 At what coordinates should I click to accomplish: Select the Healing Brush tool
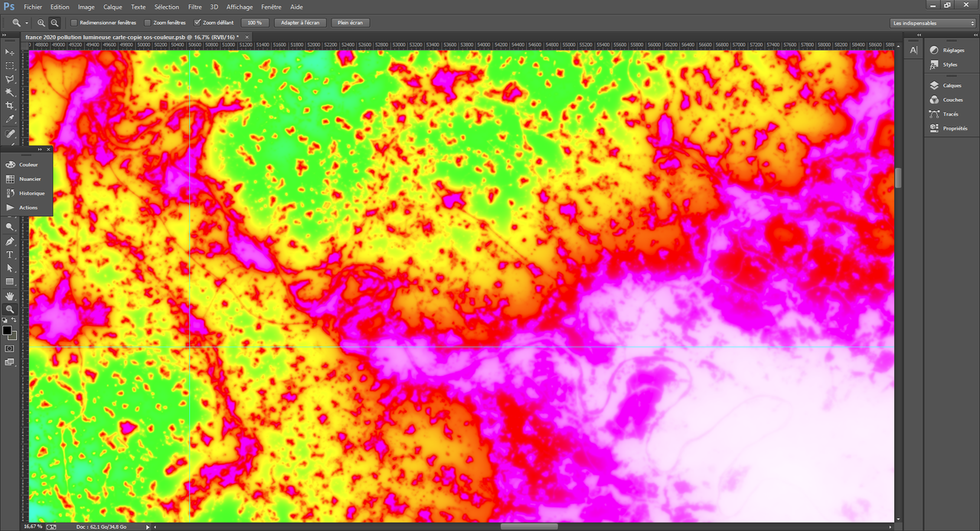pos(10,133)
